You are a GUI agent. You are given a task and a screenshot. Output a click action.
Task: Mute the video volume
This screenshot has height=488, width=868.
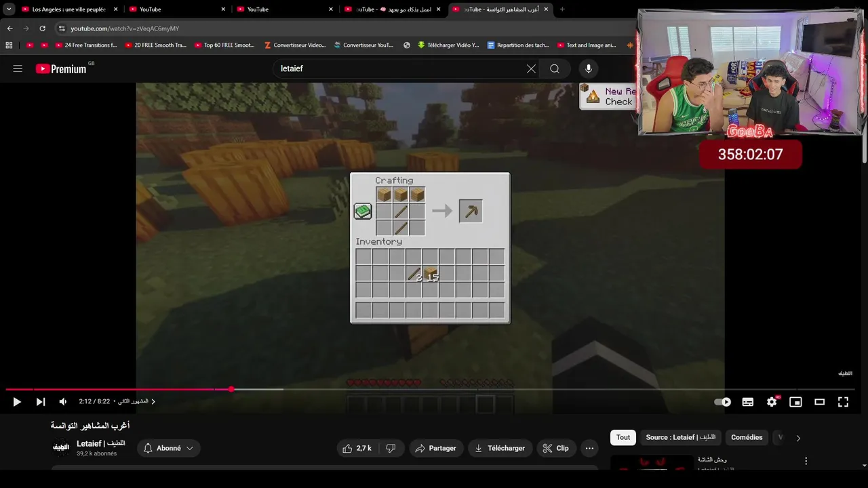[63, 402]
